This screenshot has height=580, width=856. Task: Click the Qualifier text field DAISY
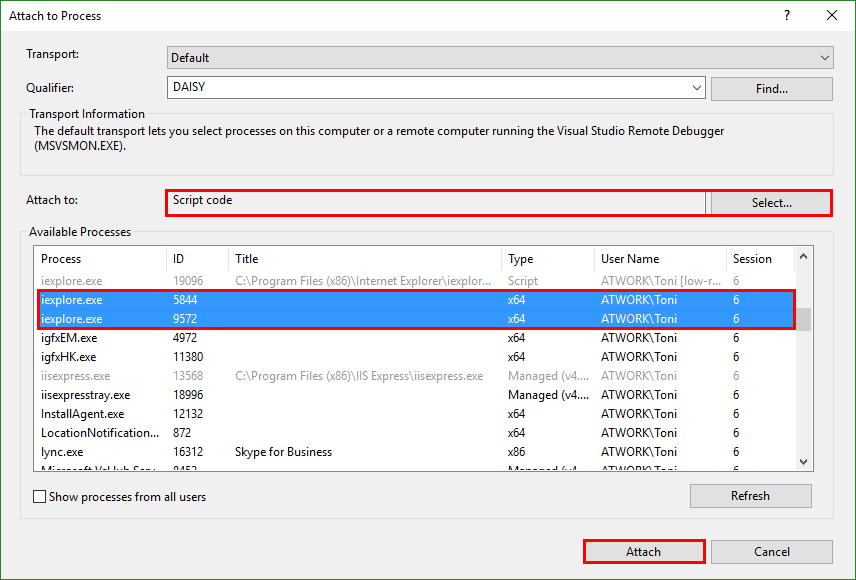(x=430, y=88)
